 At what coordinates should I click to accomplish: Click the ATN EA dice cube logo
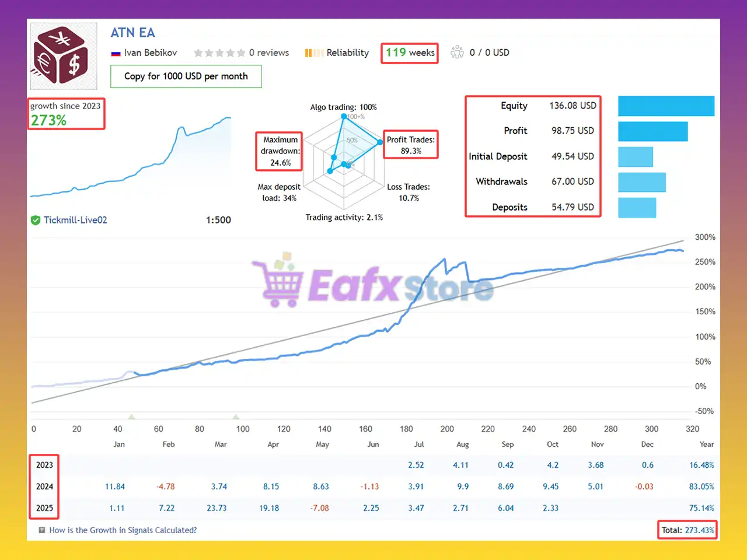(x=63, y=55)
